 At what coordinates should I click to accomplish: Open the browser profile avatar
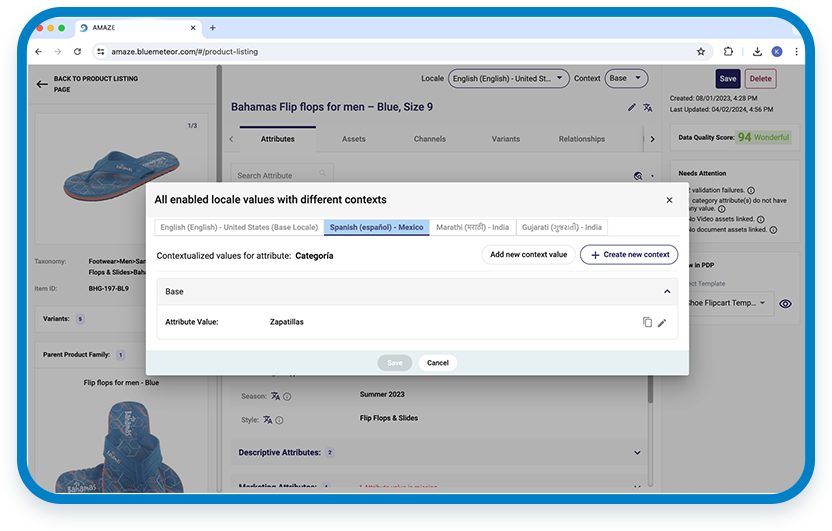point(777,51)
